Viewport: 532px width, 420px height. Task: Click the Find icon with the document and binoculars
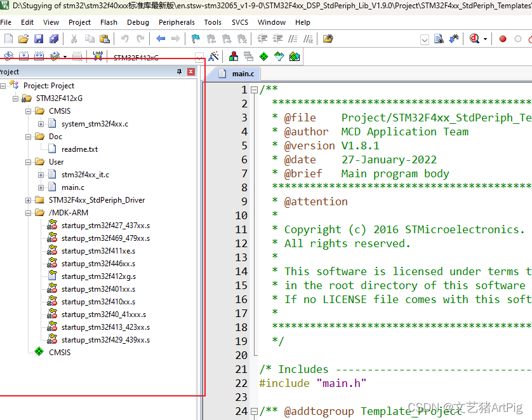[439, 39]
